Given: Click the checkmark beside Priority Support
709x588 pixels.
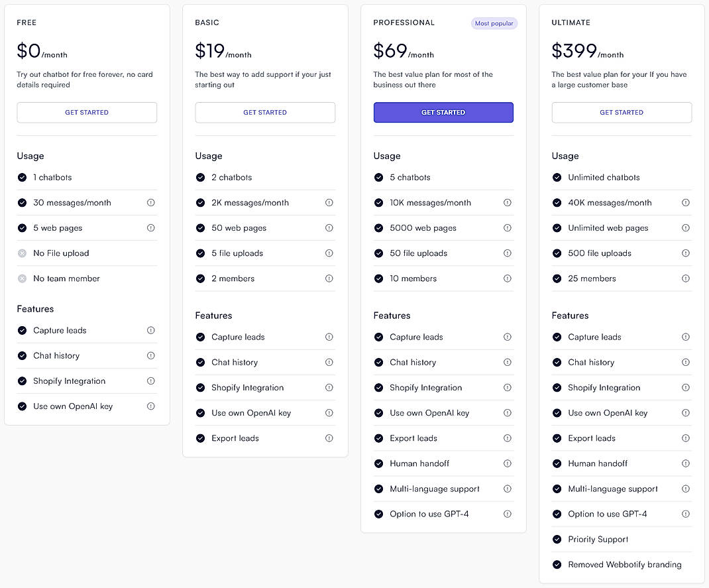Looking at the screenshot, I should pos(557,539).
